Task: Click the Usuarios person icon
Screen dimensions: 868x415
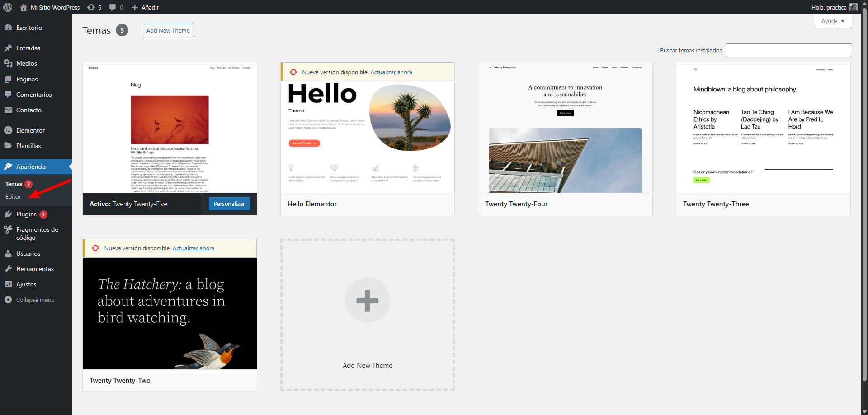Action: [8, 253]
